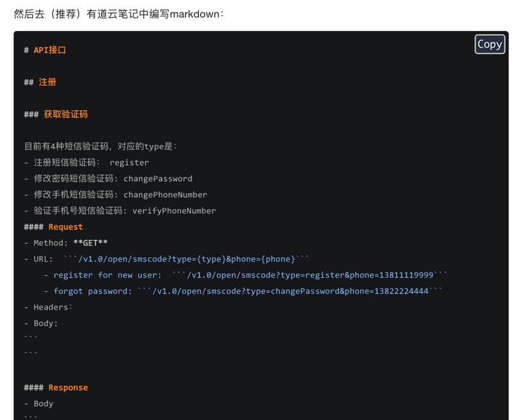
Task: Click the 'changePhoneNumber' list line
Action: click(116, 195)
